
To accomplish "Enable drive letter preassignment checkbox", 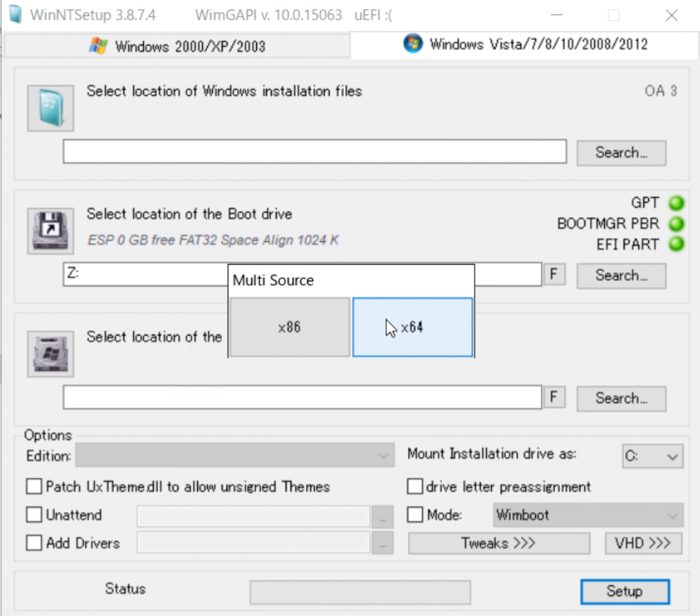I will click(x=414, y=486).
